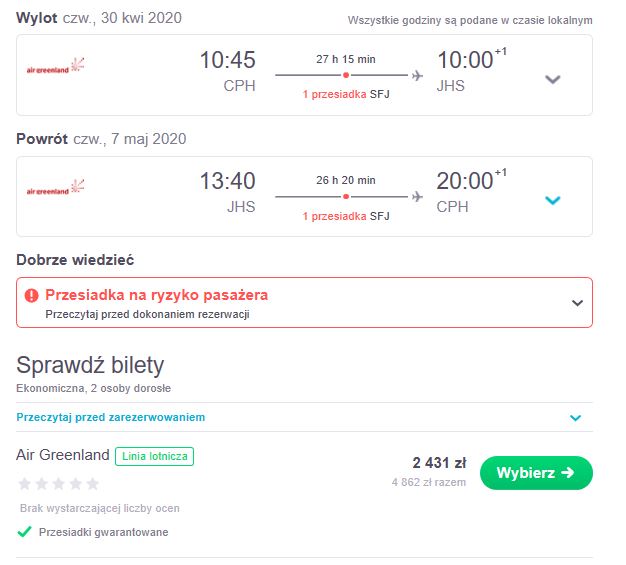The image size is (626, 565).
Task: Click the Wybierz button for Air Greenland
Action: coord(536,473)
